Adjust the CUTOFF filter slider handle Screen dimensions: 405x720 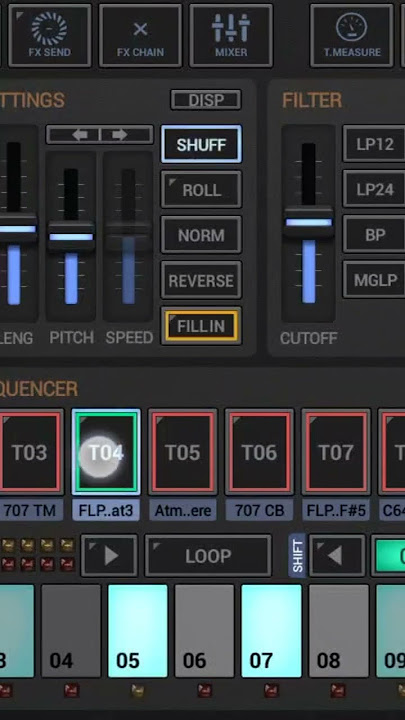point(309,222)
